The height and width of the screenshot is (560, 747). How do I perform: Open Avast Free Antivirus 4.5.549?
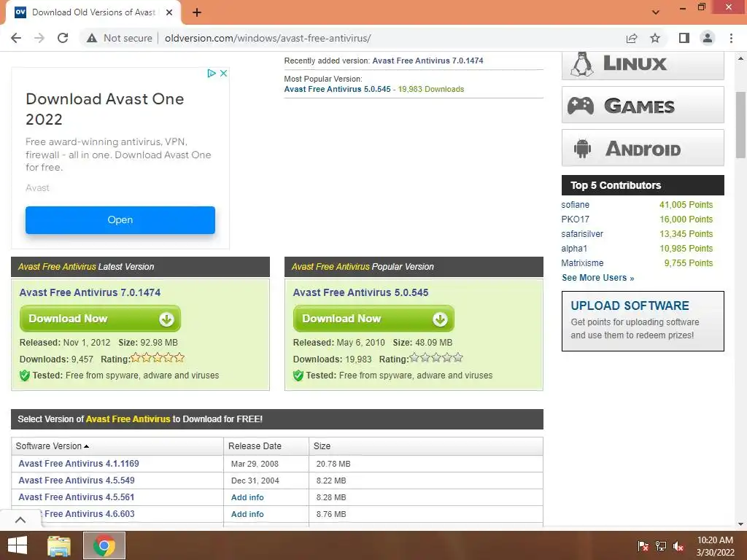[x=76, y=481]
